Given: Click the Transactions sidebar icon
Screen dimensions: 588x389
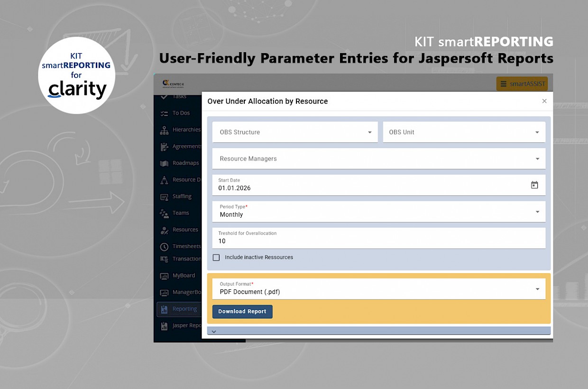Looking at the screenshot, I should coord(164,259).
